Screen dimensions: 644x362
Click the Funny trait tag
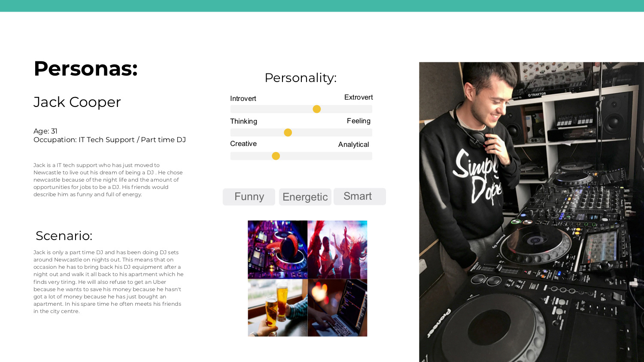[249, 197]
